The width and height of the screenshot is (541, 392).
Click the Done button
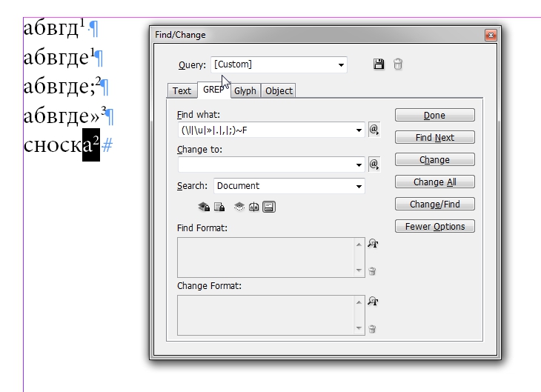coord(435,116)
